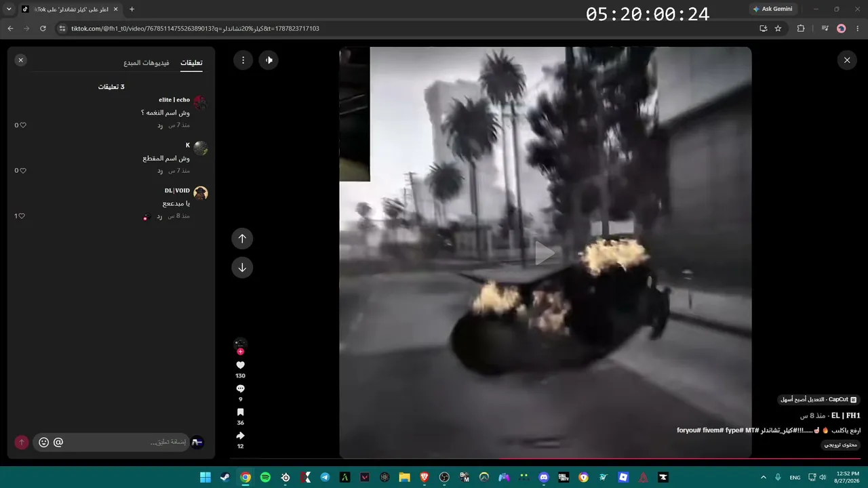Go to the next video with down arrow
The width and height of the screenshot is (868, 488).
pos(242,268)
